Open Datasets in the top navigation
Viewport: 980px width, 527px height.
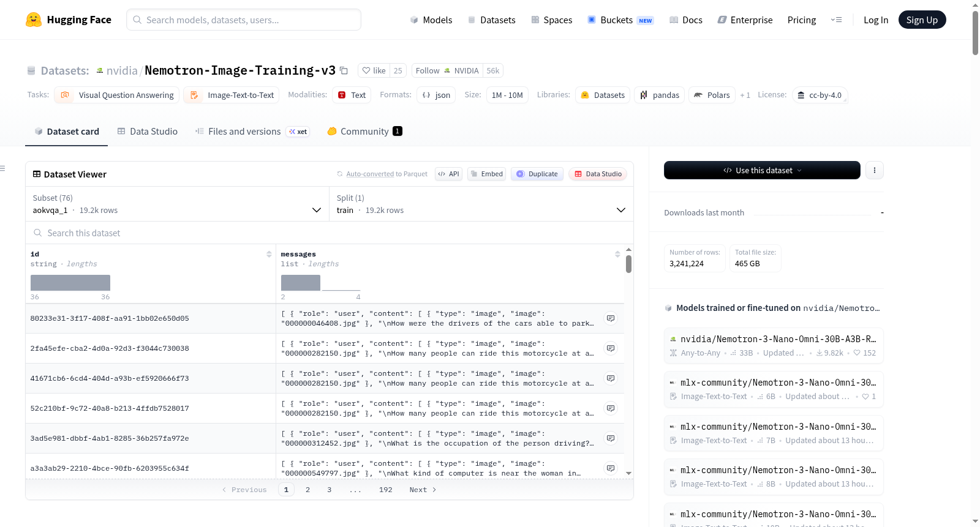point(491,20)
